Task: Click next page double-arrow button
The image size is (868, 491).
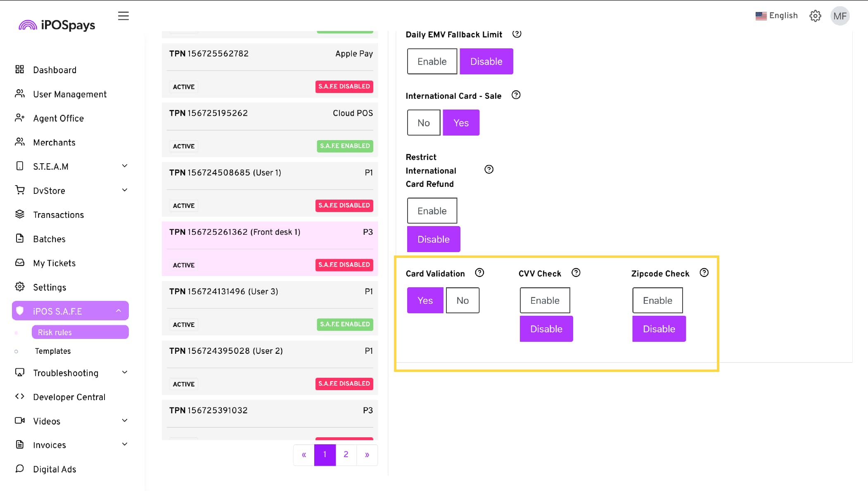Action: pos(367,455)
